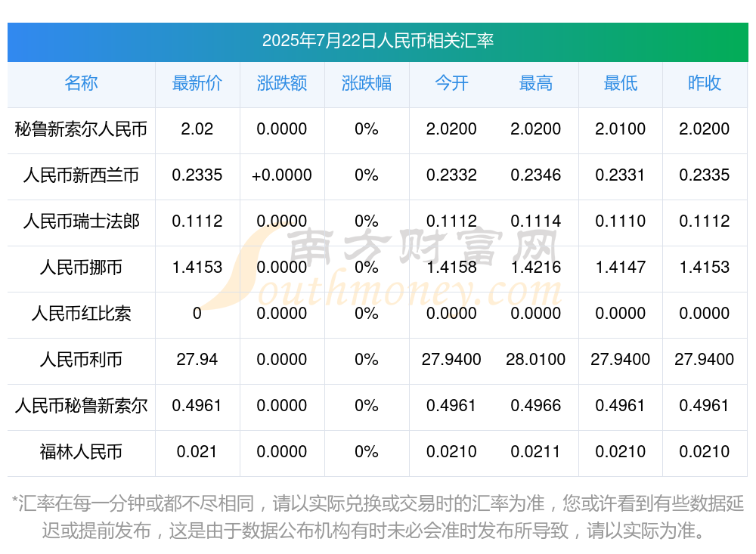Viewport: 756px width, 554px height.
Task: Click the 最低 column header
Action: [x=621, y=83]
